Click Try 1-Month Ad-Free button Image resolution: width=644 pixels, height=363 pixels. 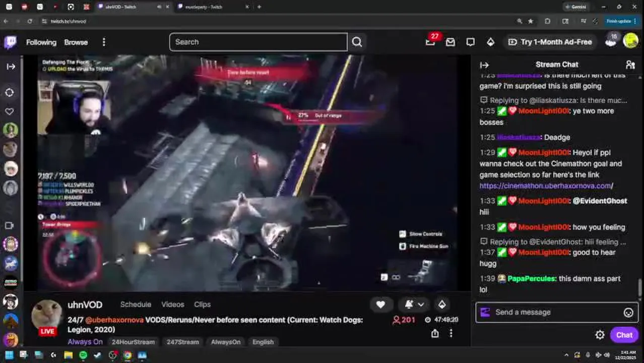[x=550, y=42]
